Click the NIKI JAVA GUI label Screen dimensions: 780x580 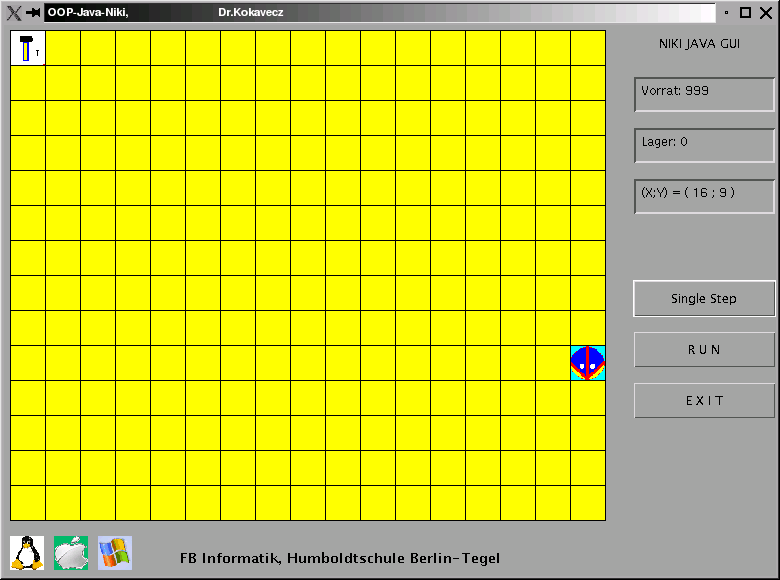[x=699, y=45]
